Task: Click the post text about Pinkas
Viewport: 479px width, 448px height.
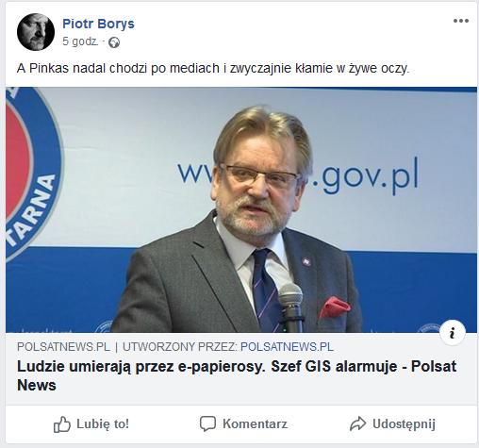Action: (213, 68)
